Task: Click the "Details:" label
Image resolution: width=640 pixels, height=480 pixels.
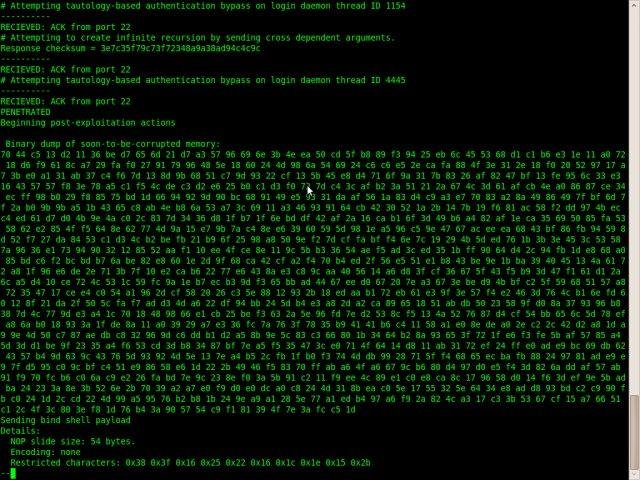Action: (x=20, y=431)
